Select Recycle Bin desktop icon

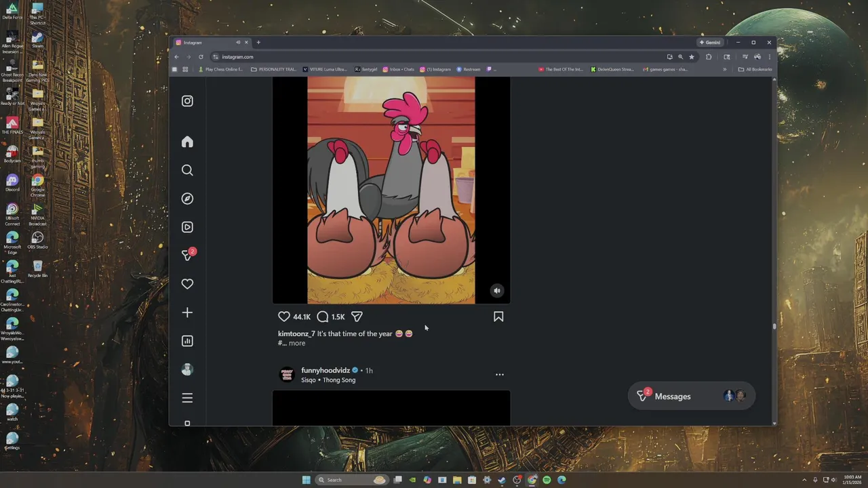(37, 268)
